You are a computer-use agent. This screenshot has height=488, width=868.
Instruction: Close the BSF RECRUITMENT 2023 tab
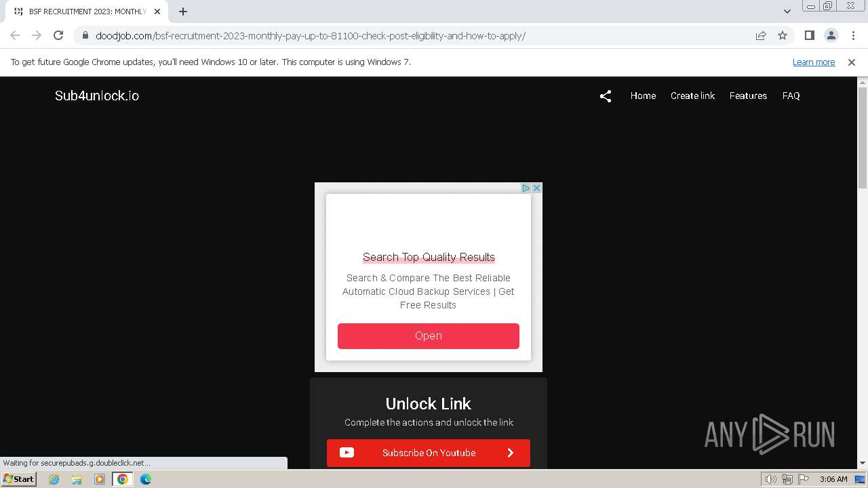(x=157, y=12)
